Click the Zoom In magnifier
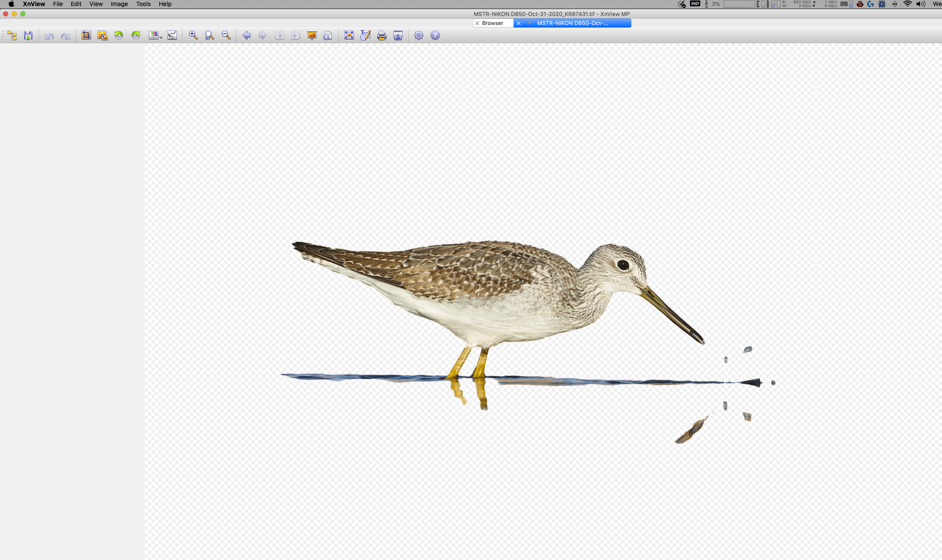 pos(193,36)
